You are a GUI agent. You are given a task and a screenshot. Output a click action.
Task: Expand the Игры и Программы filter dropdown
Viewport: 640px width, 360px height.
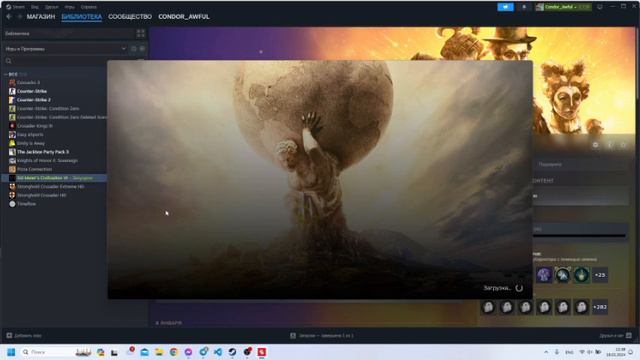click(x=65, y=49)
